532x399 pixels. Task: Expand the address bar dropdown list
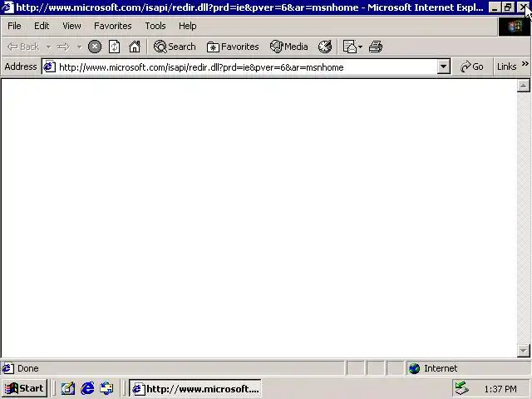pos(443,66)
